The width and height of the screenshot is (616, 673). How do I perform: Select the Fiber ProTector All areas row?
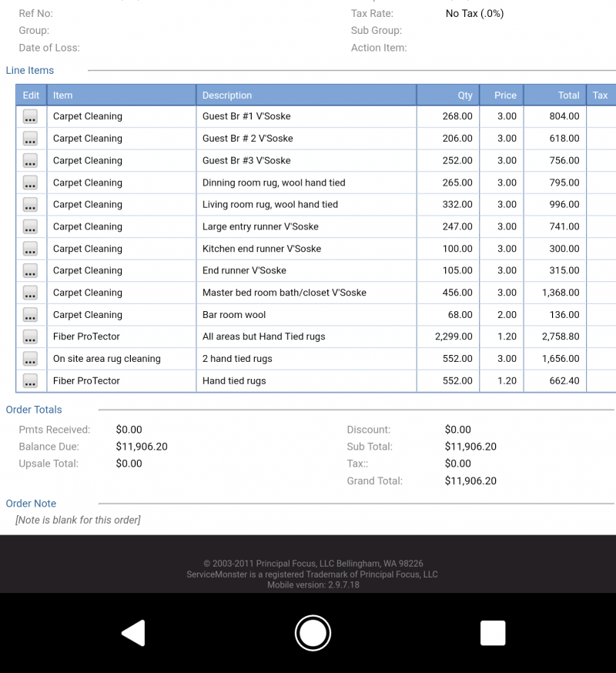tap(263, 336)
